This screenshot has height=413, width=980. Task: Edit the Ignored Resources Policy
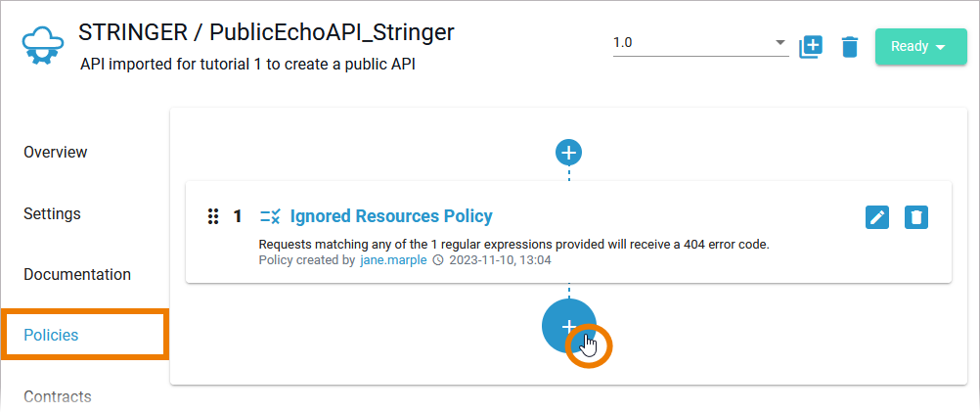point(877,217)
